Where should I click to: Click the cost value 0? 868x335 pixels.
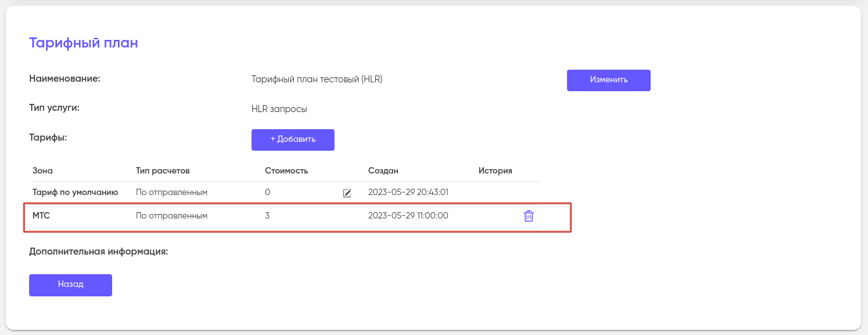click(x=267, y=192)
